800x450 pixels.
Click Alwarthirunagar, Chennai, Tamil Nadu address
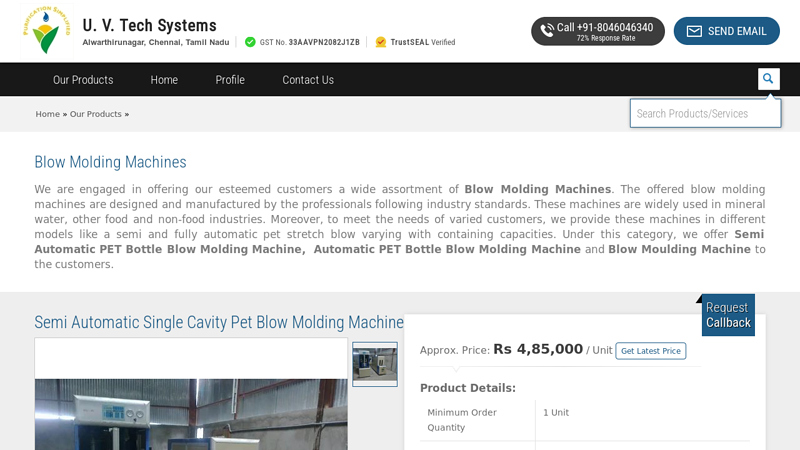[156, 42]
